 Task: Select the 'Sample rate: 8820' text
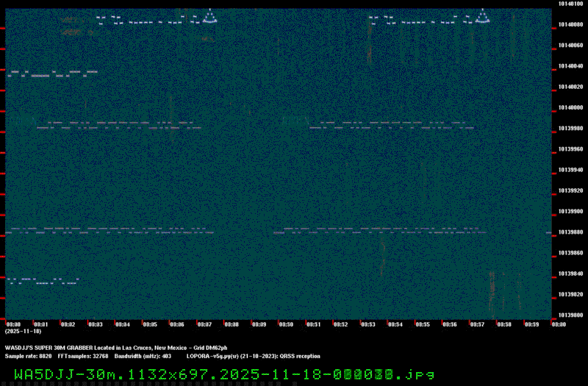point(28,357)
